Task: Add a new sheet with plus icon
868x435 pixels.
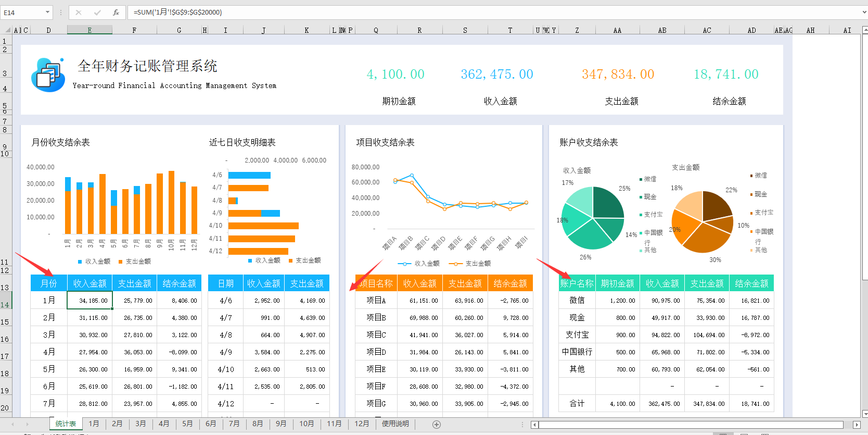Action: point(437,424)
